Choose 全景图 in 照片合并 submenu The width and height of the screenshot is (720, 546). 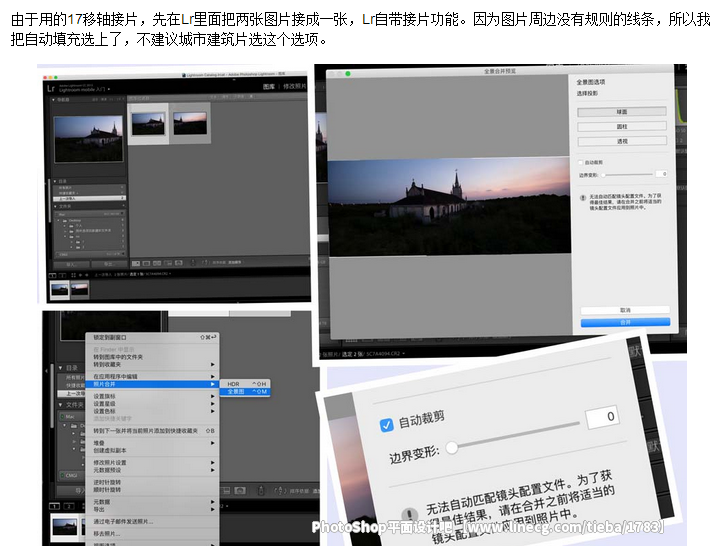point(245,392)
